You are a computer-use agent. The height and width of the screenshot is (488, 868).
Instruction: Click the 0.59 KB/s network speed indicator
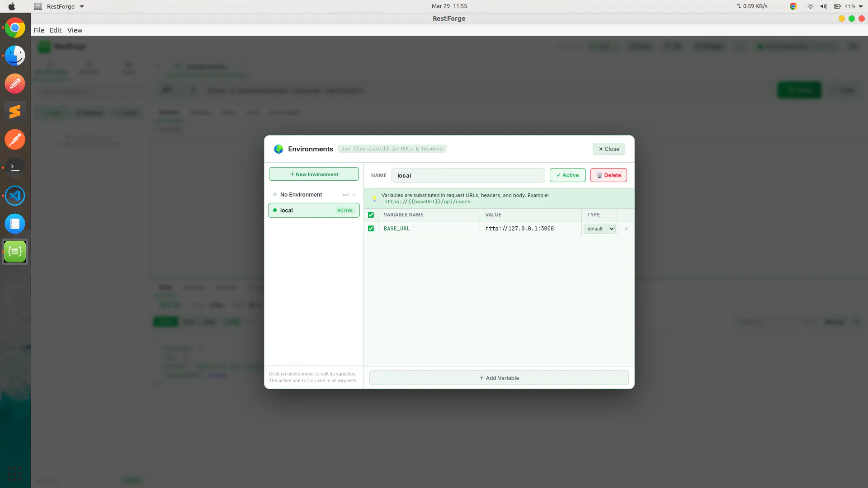tap(752, 6)
